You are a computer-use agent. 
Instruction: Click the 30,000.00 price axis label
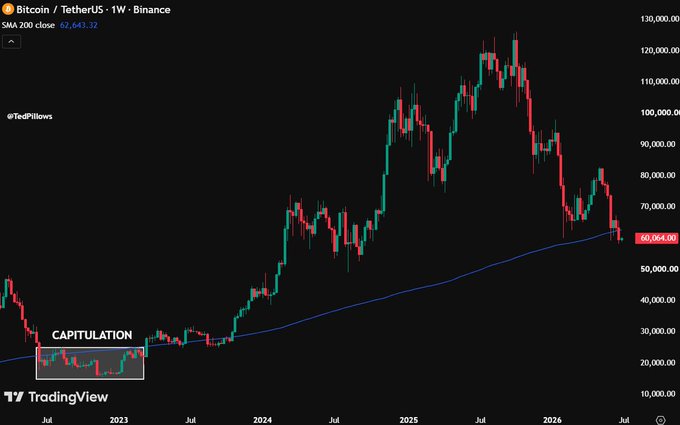point(660,331)
